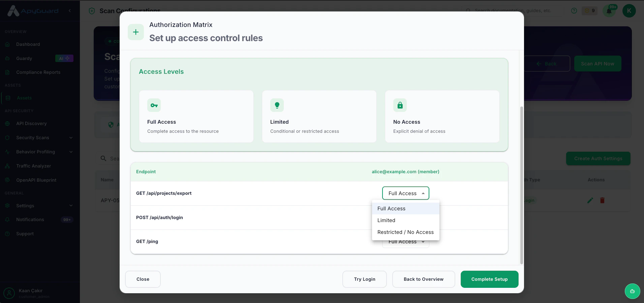This screenshot has width=644, height=303.
Task: Click the GET /api/projects/export endpoint text
Action: point(164,193)
